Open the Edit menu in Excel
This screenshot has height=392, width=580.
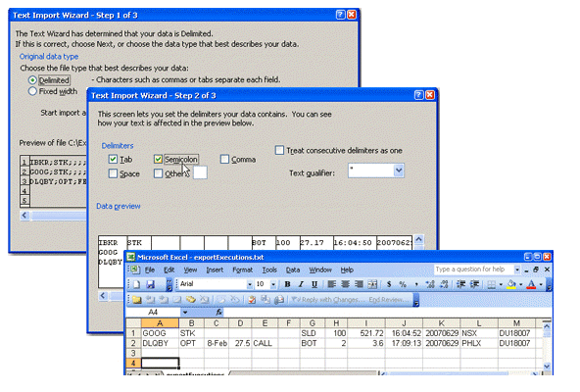point(169,269)
